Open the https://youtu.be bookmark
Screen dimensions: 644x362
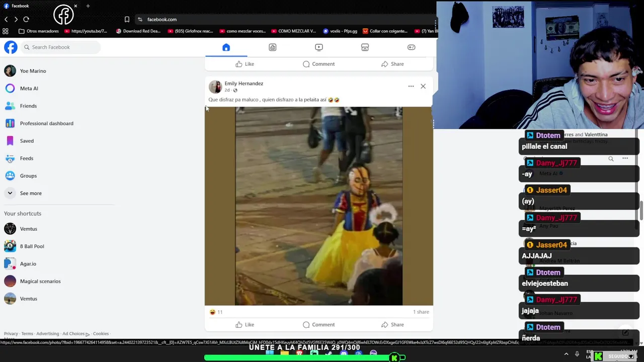coord(86,31)
